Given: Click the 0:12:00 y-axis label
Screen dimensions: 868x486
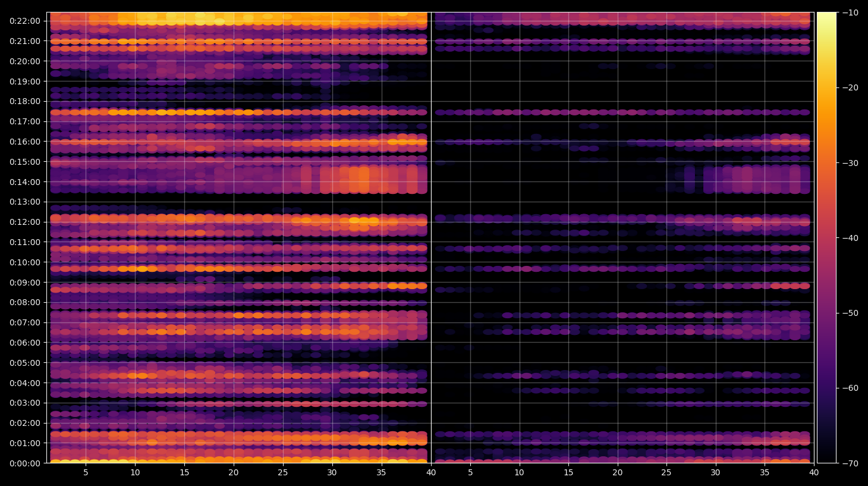Looking at the screenshot, I should [25, 222].
